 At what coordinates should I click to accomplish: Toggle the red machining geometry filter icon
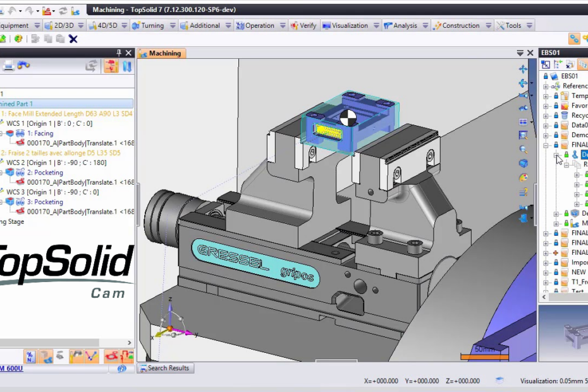pos(111,357)
